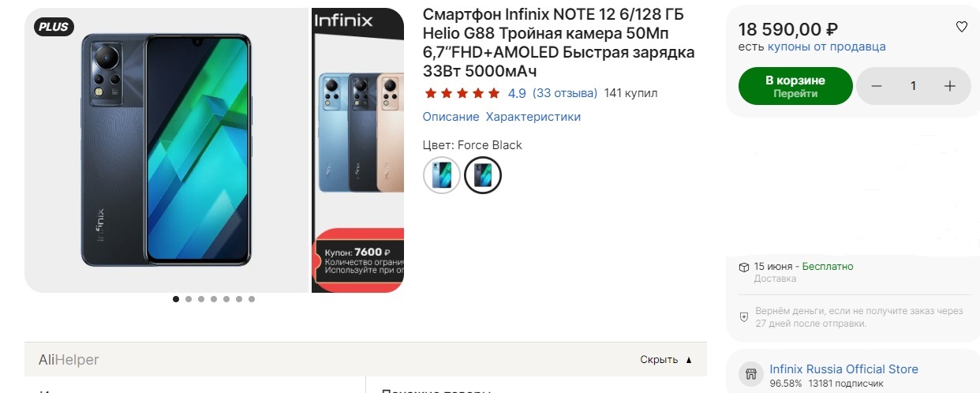
Task: Go to cart via В корзине button
Action: point(795,86)
